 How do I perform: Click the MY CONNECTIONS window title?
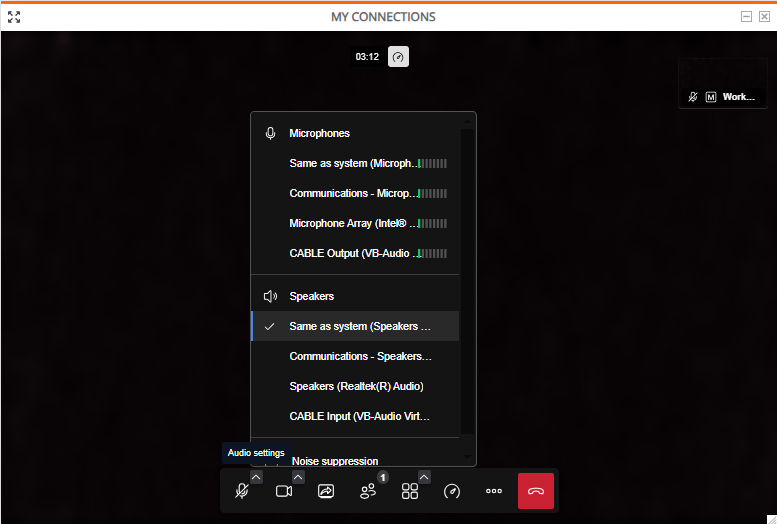tap(383, 17)
